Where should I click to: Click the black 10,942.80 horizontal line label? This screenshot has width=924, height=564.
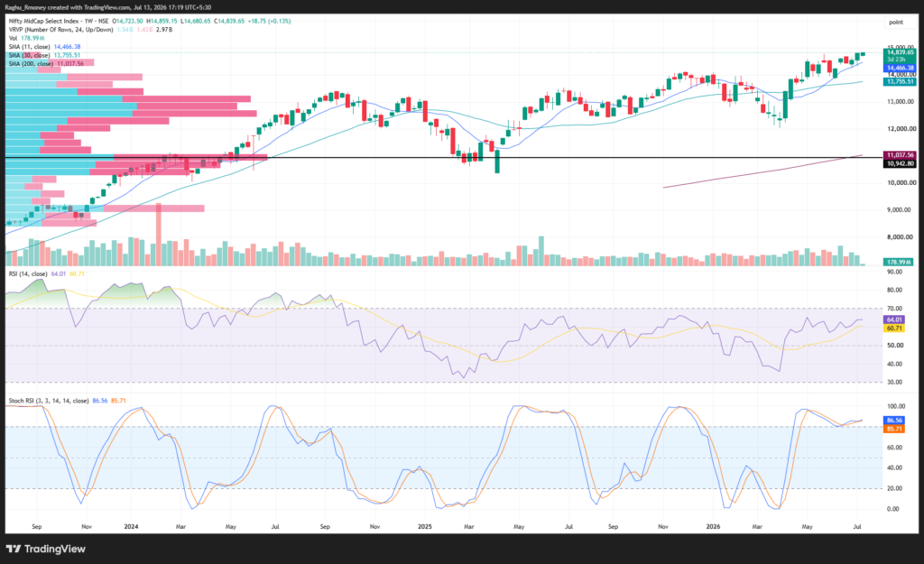click(x=900, y=164)
